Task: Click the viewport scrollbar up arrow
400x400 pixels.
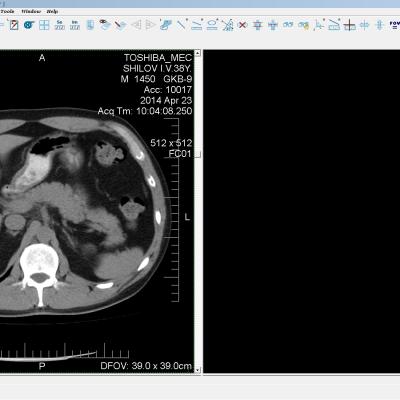Action: click(x=198, y=53)
